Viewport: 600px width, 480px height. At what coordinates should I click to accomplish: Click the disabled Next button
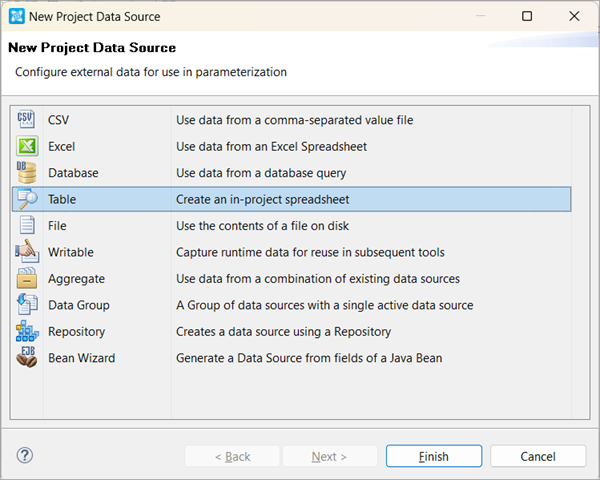pyautogui.click(x=329, y=456)
